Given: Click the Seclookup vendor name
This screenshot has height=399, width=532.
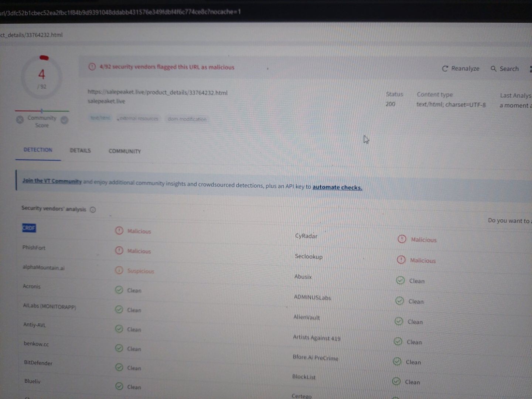Looking at the screenshot, I should pyautogui.click(x=308, y=256).
